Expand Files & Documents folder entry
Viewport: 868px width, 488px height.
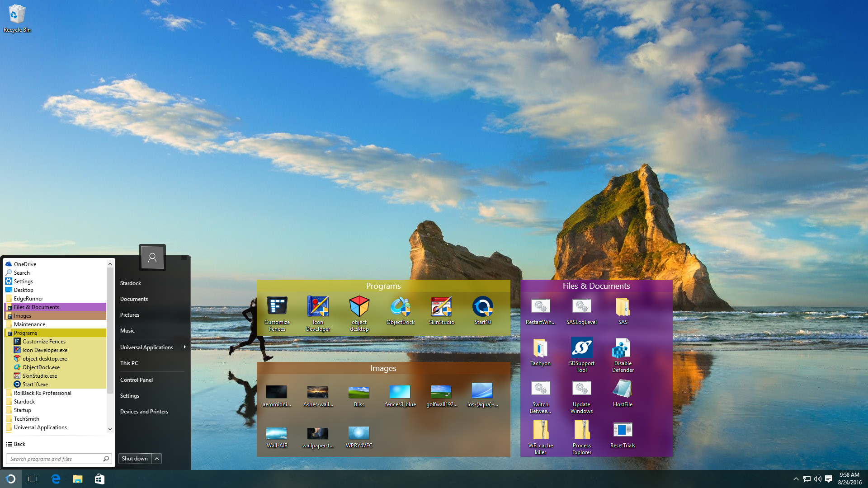point(36,307)
